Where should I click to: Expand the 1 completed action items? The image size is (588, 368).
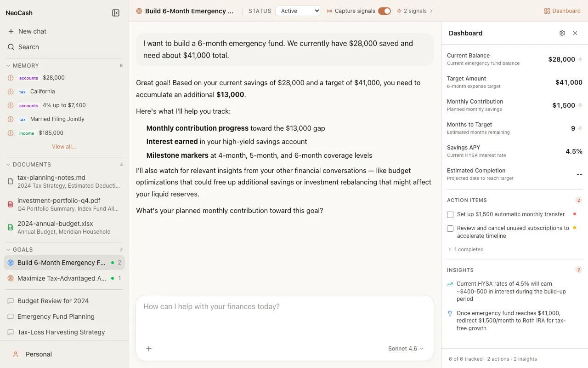coord(465,249)
